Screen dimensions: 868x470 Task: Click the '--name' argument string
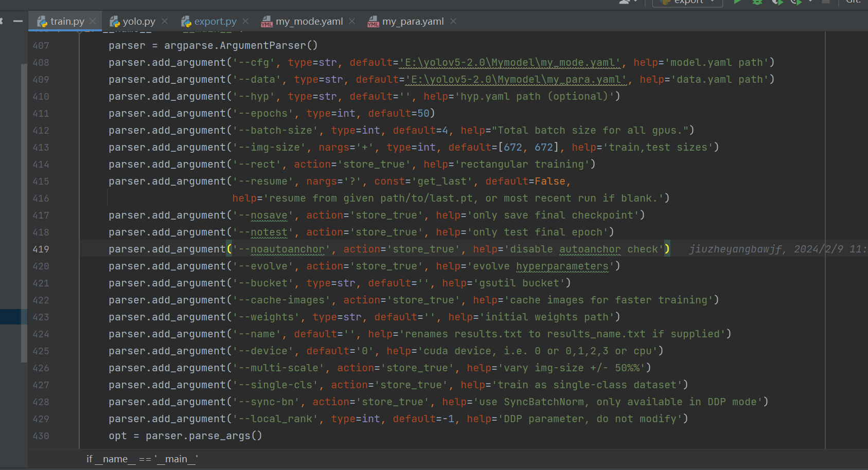(257, 334)
